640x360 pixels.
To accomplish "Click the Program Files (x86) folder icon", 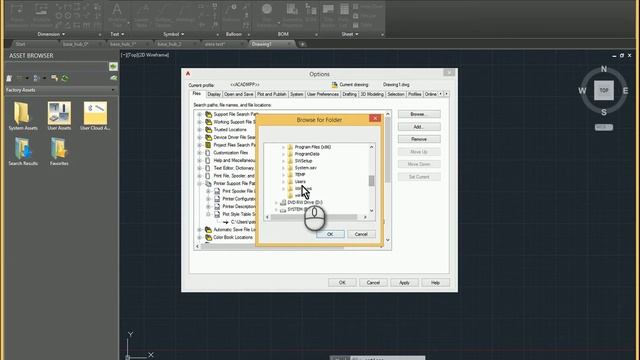I will click(290, 147).
